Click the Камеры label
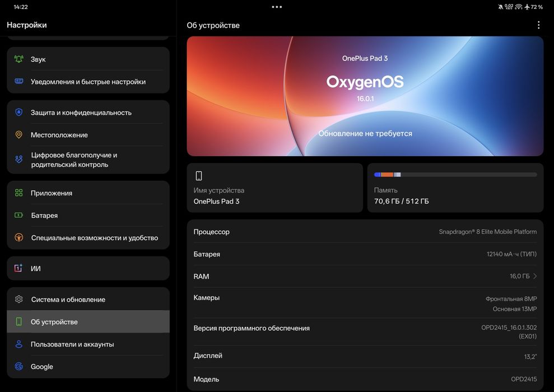The height and width of the screenshot is (392, 554). [x=206, y=298]
